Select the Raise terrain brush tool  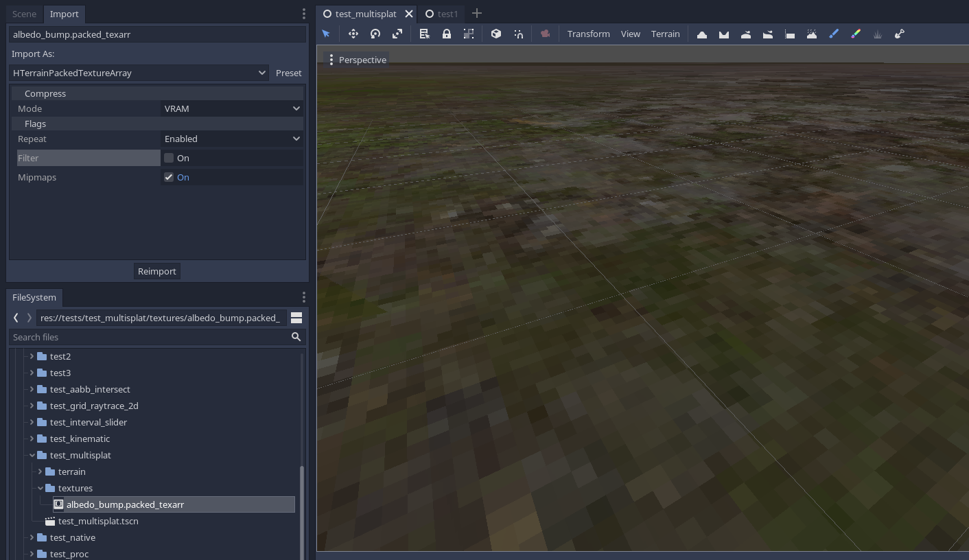(x=701, y=34)
